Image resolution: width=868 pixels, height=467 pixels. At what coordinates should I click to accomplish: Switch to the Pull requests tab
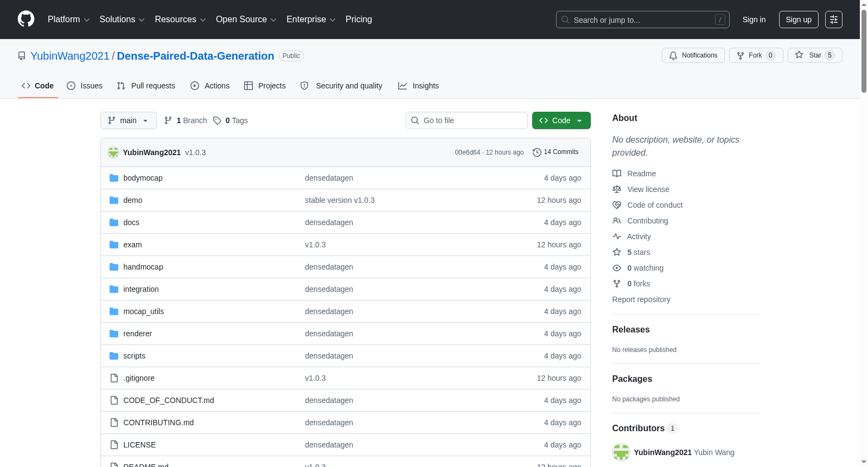click(x=146, y=86)
